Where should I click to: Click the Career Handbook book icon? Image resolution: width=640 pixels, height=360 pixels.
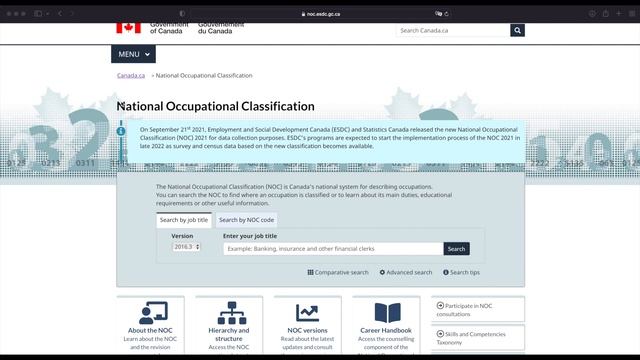(387, 313)
